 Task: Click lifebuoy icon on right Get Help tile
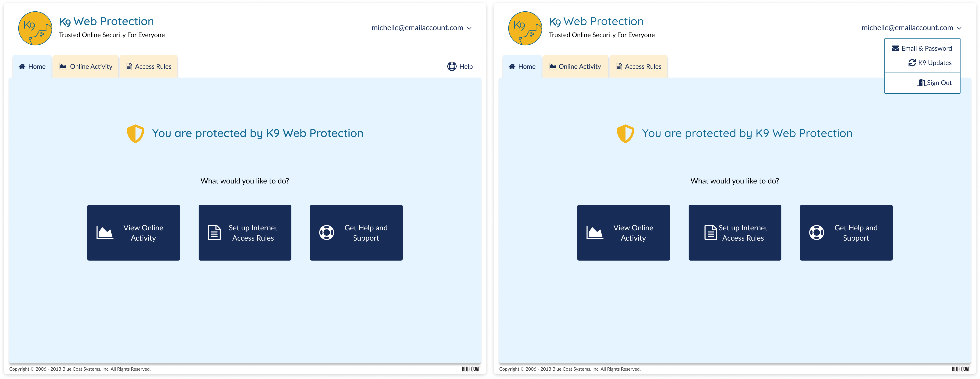(816, 233)
